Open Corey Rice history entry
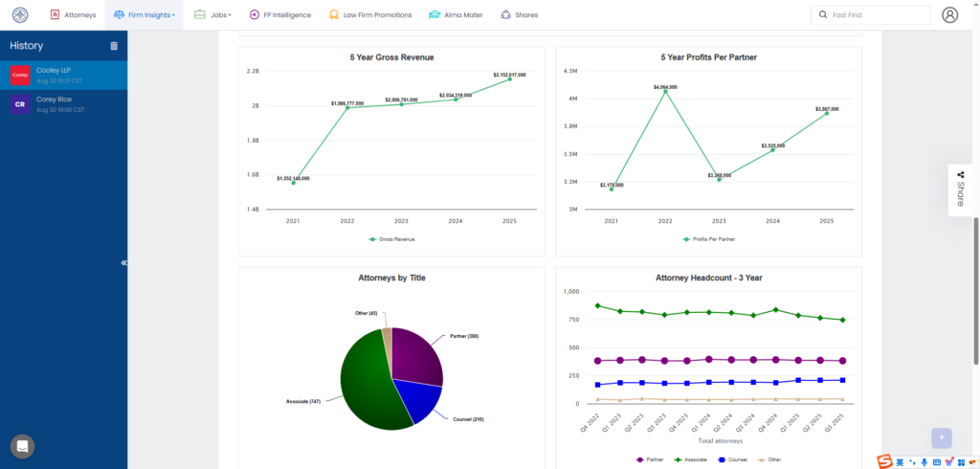 pos(63,104)
